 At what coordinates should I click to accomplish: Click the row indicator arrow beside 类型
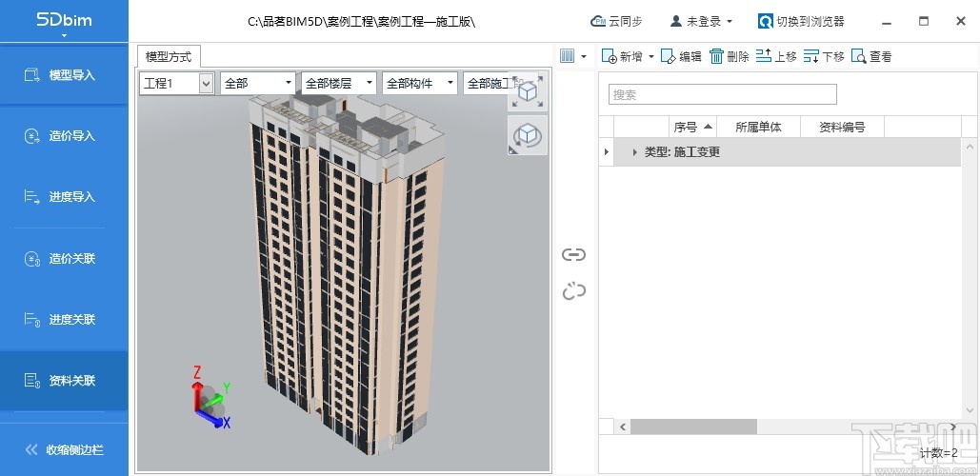(606, 151)
